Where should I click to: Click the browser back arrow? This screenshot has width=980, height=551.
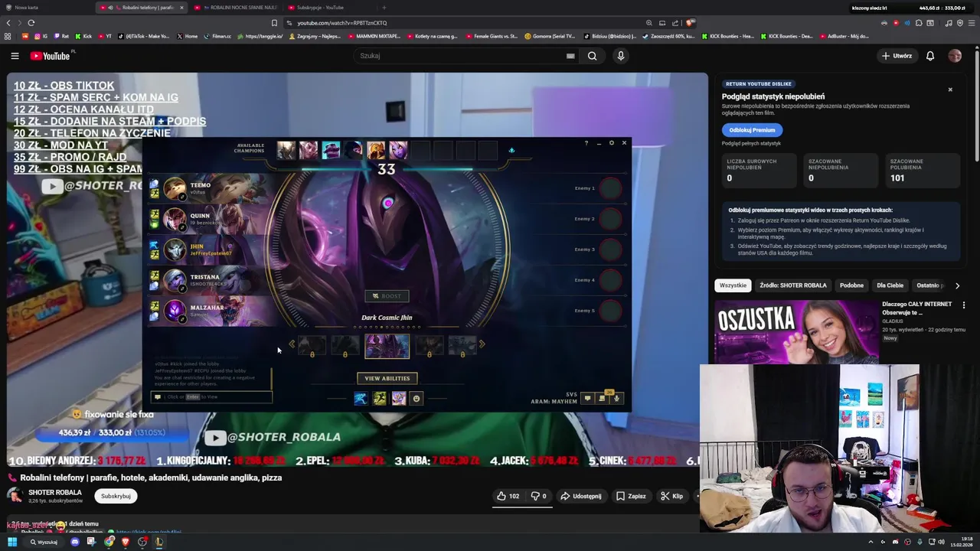(x=8, y=23)
